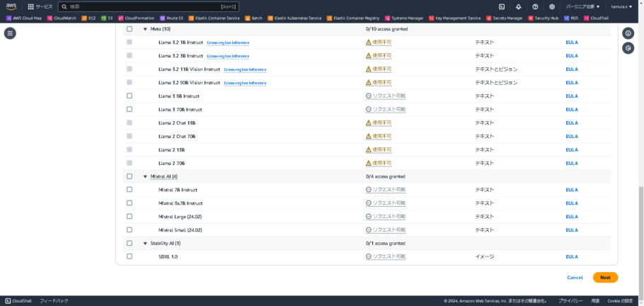Viewport: 644px width, 306px height.
Task: Open Cross-region inference for Llama 3.2 11B Vision
Action: point(245,69)
